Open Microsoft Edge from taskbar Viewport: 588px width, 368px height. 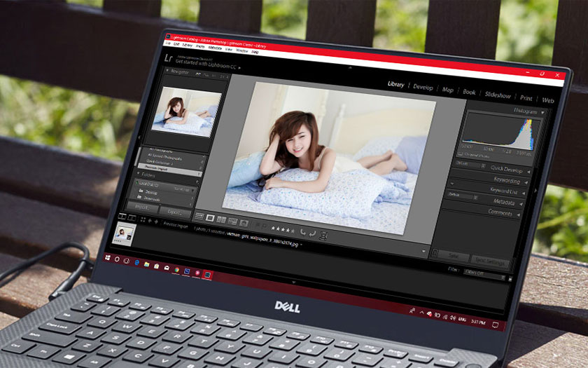click(137, 262)
